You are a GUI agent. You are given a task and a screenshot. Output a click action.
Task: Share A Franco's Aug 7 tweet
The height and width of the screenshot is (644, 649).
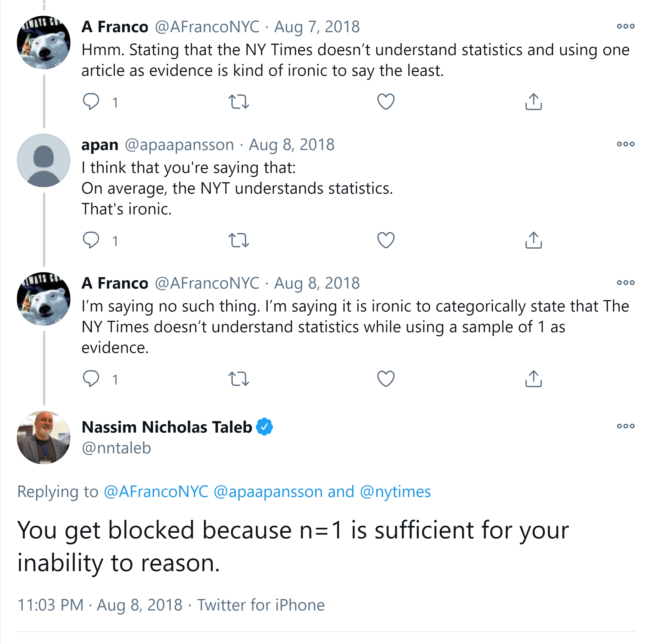pyautogui.click(x=533, y=101)
